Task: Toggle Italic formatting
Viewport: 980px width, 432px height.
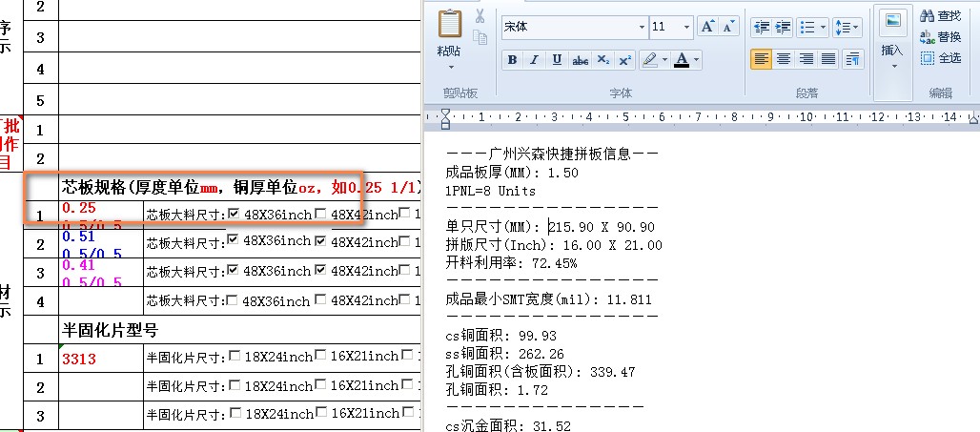Action: pos(535,60)
